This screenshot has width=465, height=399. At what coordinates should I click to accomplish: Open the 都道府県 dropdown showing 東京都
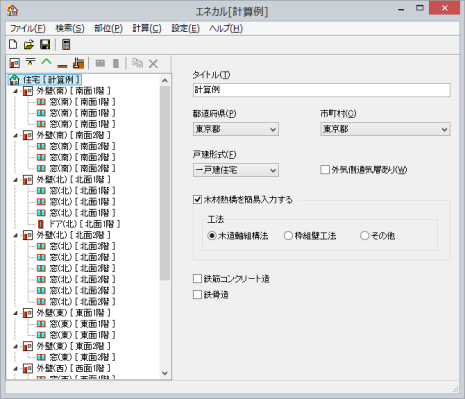coord(236,129)
